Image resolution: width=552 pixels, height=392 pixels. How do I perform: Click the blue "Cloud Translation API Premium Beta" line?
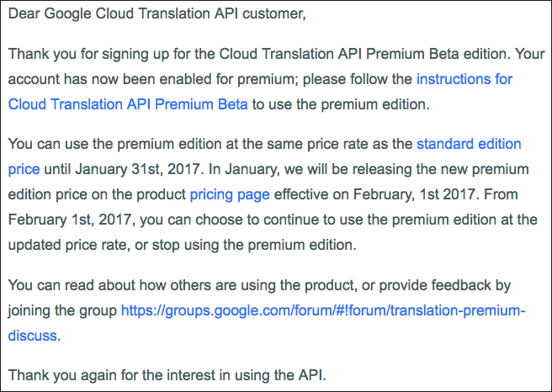tap(128, 104)
